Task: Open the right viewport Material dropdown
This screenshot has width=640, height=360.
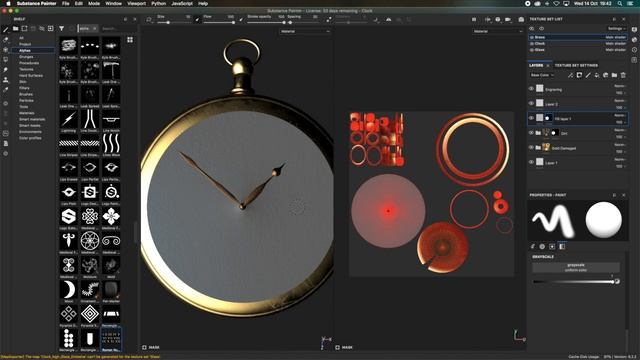Action: (498, 31)
